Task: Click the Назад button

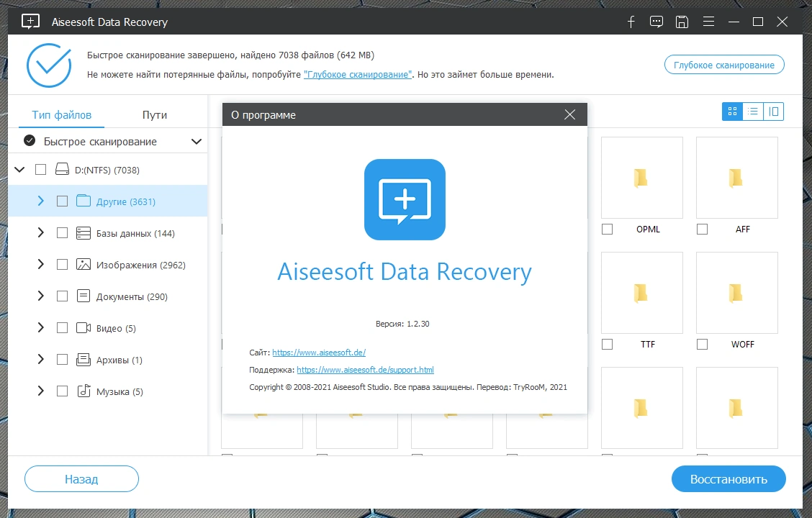Action: coord(81,478)
